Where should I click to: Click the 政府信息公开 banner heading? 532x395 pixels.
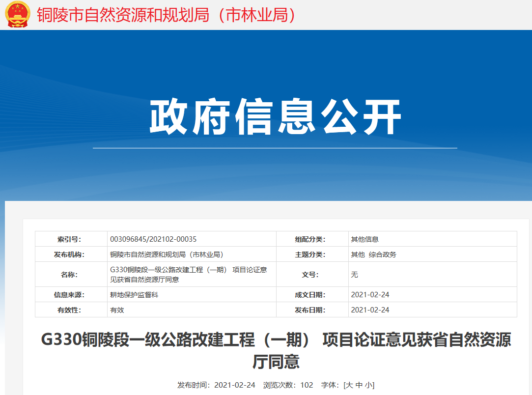pos(276,117)
